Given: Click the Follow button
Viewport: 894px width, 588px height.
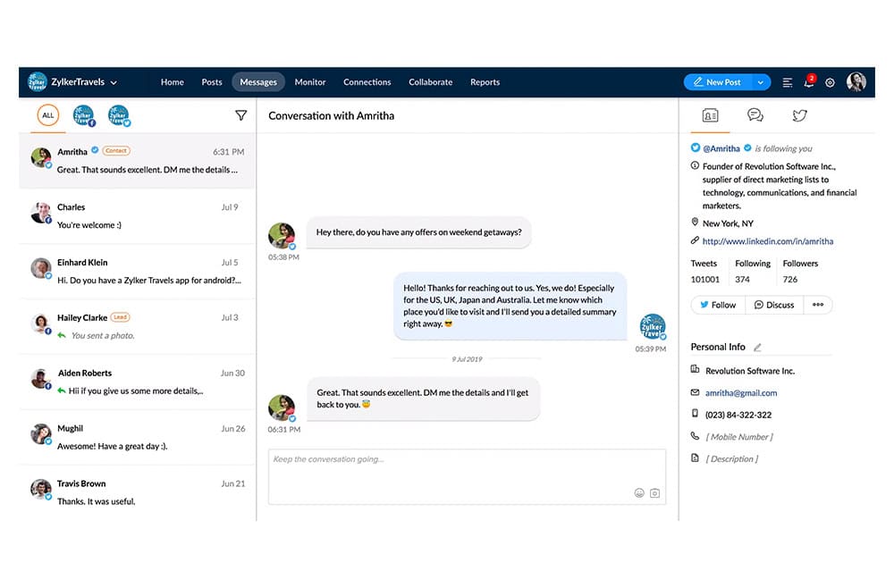Looking at the screenshot, I should [x=719, y=305].
